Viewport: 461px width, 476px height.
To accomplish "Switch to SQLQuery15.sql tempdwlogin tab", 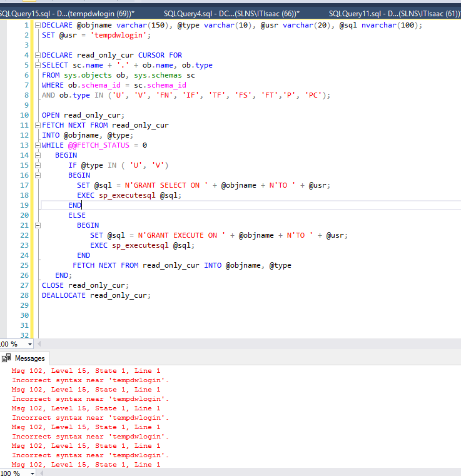I will 67,14.
